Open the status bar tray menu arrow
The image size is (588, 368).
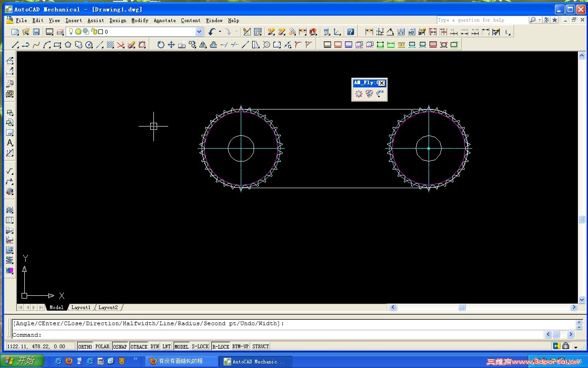point(576,347)
